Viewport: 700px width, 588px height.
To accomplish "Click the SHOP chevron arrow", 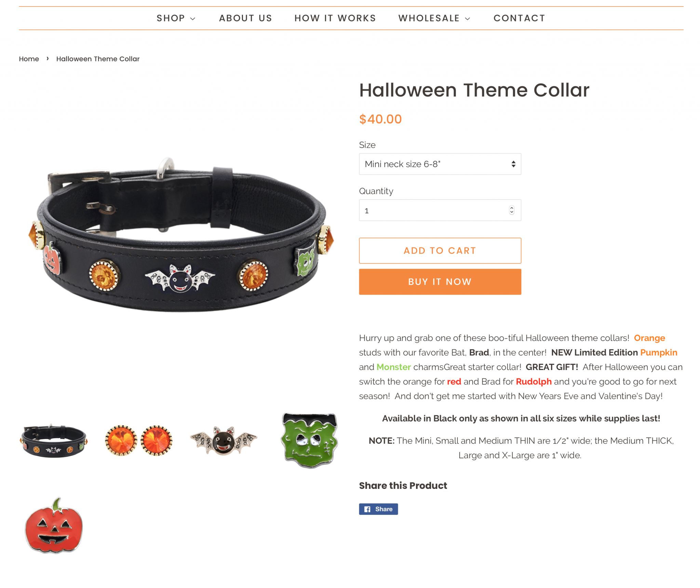I will tap(192, 18).
